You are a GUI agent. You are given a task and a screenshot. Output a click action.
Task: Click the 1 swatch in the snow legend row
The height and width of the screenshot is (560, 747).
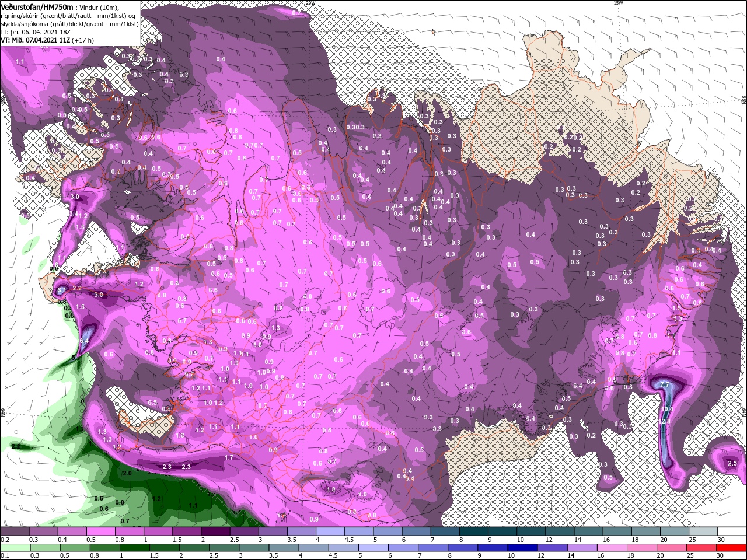point(158,531)
